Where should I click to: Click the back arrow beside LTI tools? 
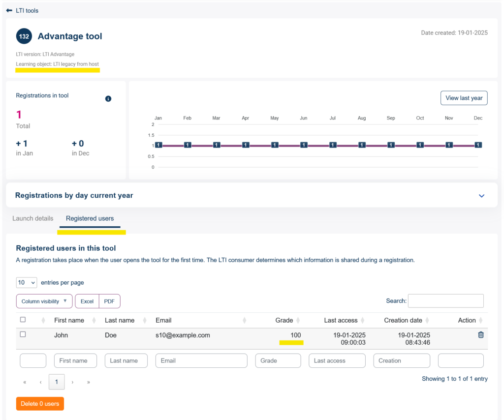pos(9,11)
